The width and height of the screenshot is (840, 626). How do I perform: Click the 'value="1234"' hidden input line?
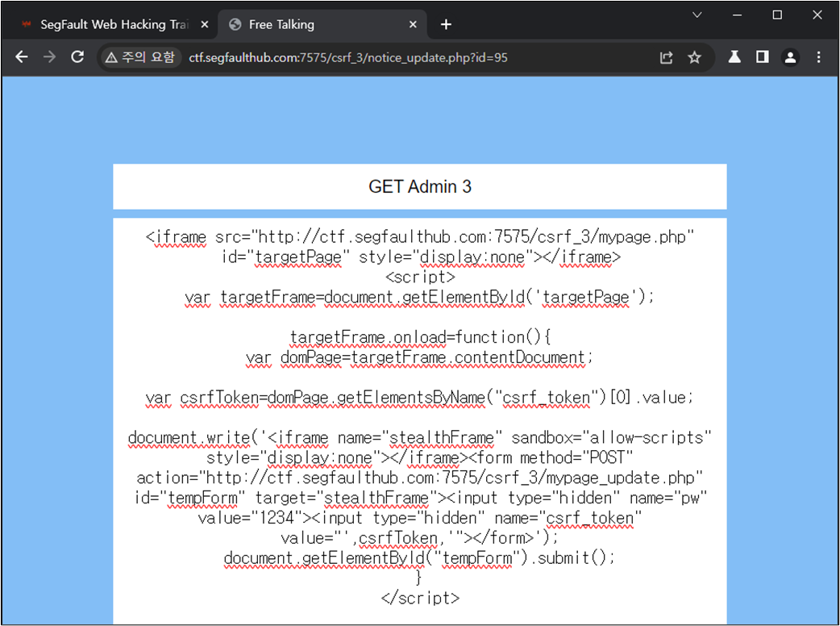click(x=420, y=518)
